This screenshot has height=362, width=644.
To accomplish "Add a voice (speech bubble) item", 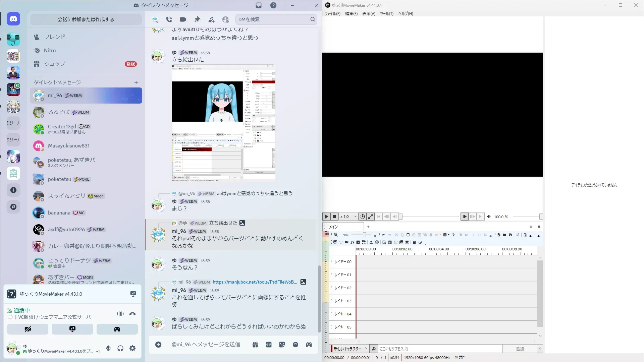I will point(335,242).
